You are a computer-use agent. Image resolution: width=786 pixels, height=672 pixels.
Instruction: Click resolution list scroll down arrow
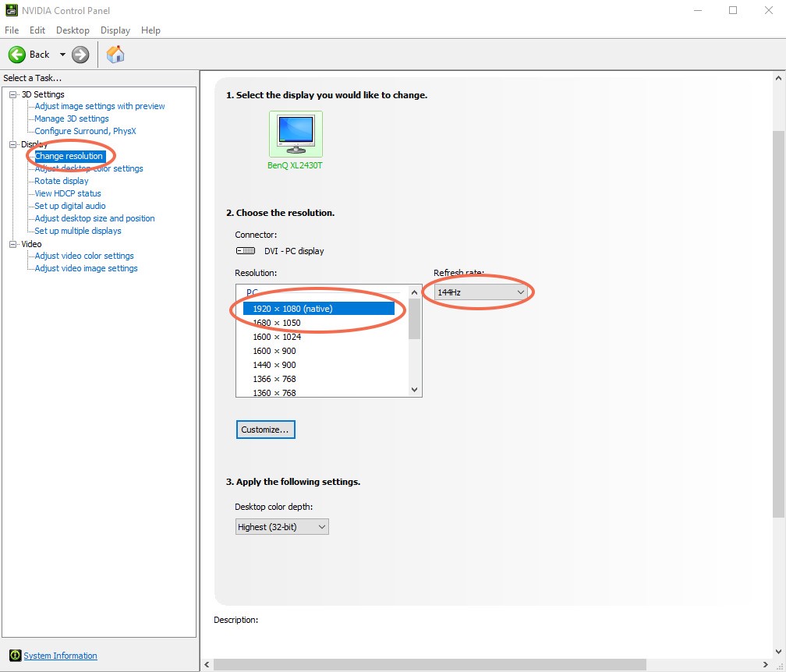click(414, 389)
